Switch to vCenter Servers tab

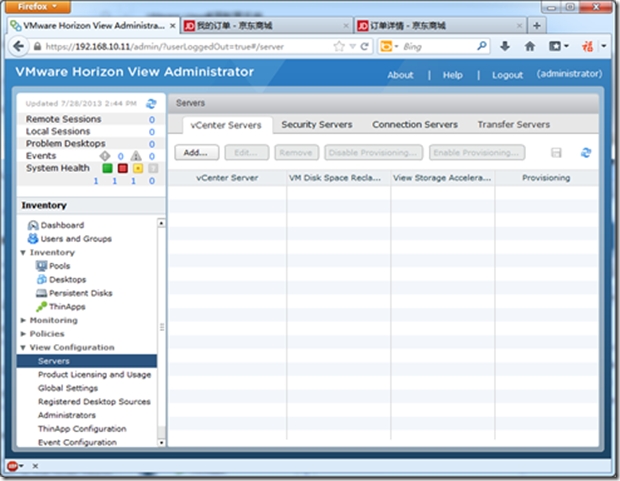point(226,125)
